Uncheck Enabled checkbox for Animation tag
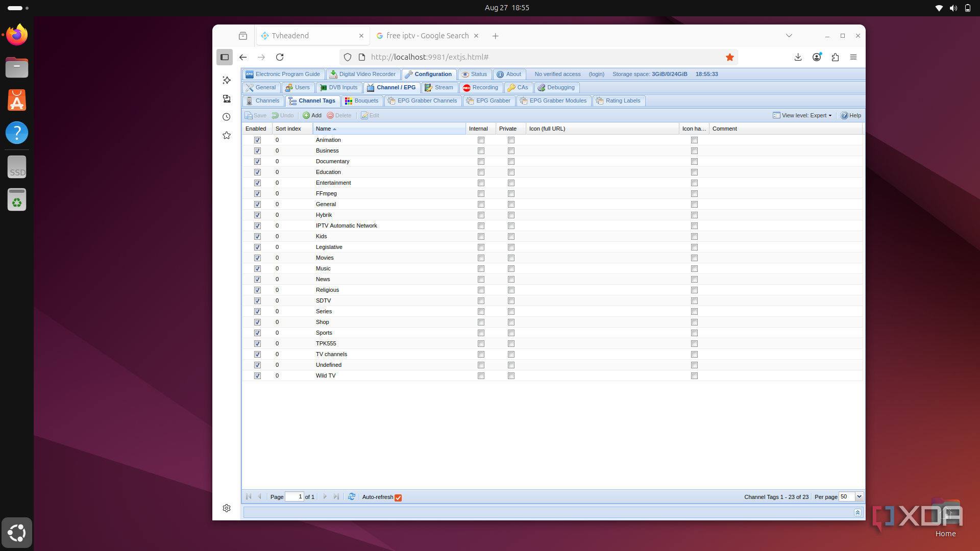 (257, 140)
